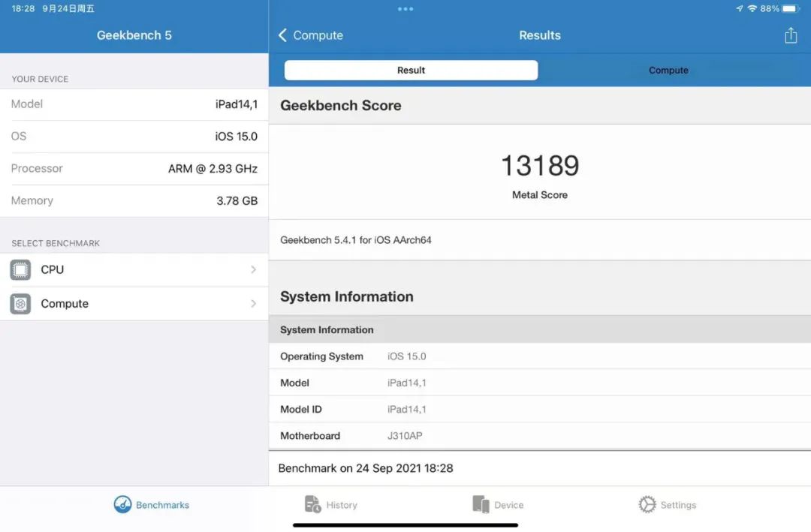Screen dimensions: 811x532
Task: Open the Device tab icon at bottom
Action: pos(480,504)
